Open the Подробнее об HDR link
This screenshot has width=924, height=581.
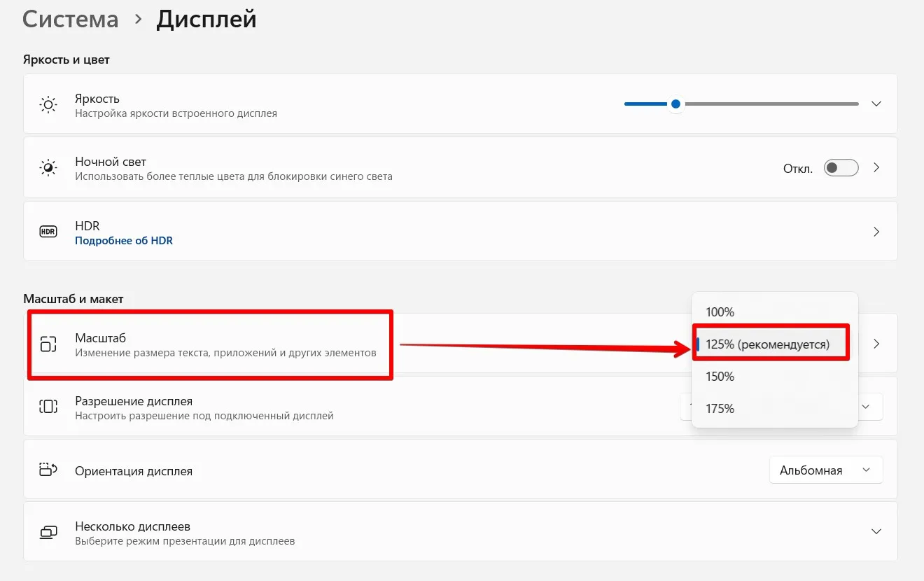(x=124, y=241)
